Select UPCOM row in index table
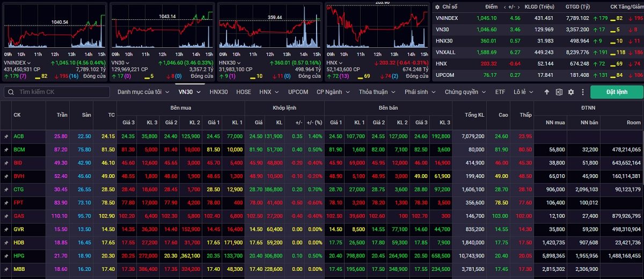The height and width of the screenshot is (279, 644). (x=538, y=75)
